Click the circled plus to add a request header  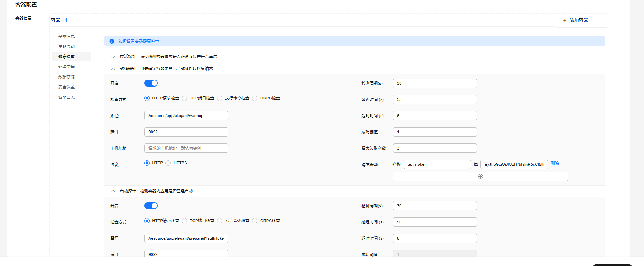[x=480, y=177]
